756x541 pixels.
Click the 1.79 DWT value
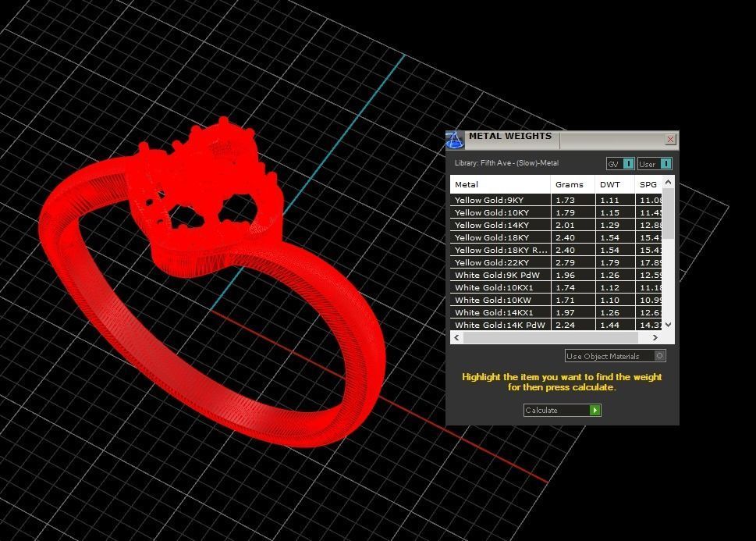tap(609, 262)
